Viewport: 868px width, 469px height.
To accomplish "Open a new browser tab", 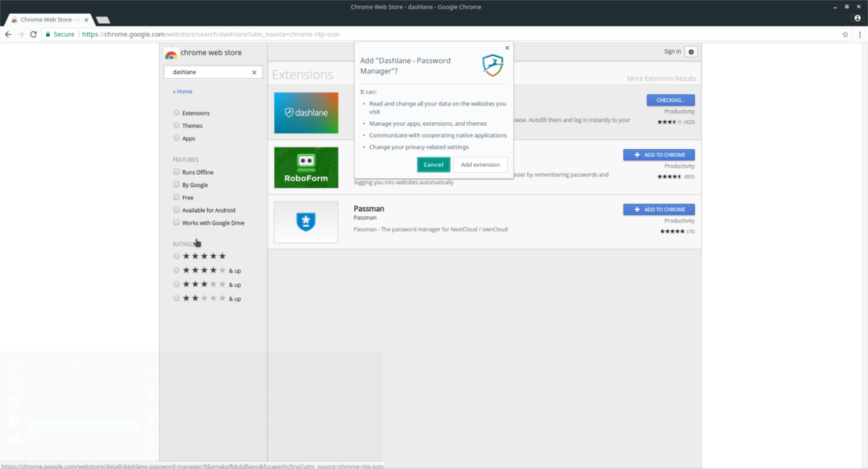I will coord(103,19).
